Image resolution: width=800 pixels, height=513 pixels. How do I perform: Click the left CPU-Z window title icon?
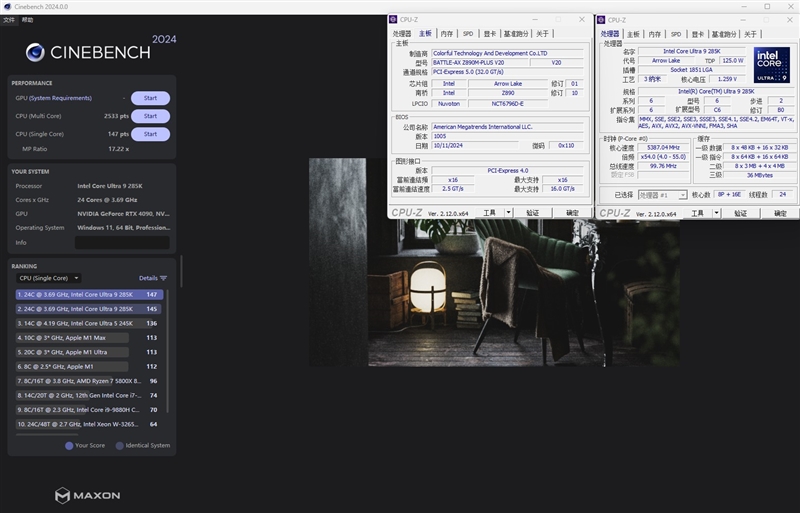coord(393,19)
